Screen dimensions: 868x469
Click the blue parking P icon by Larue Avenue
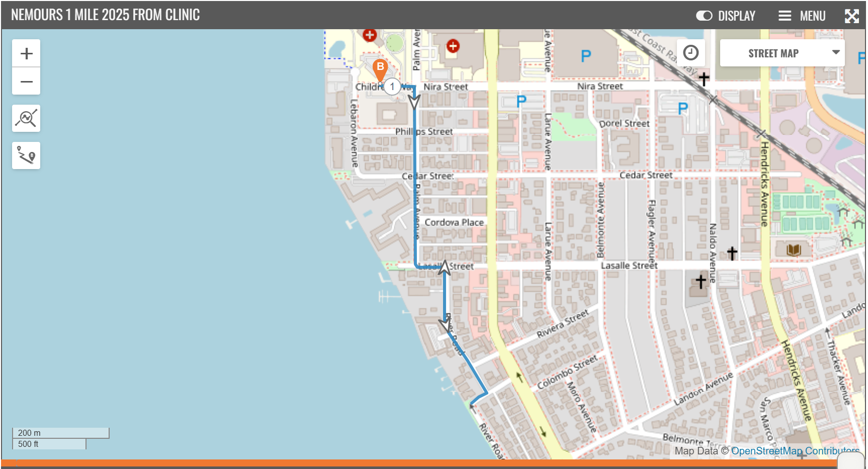521,102
